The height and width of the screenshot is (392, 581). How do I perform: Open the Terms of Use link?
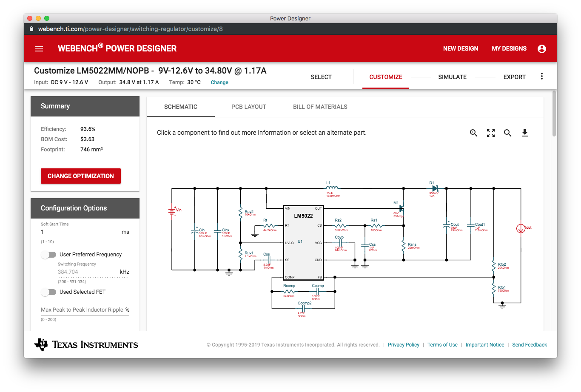442,345
